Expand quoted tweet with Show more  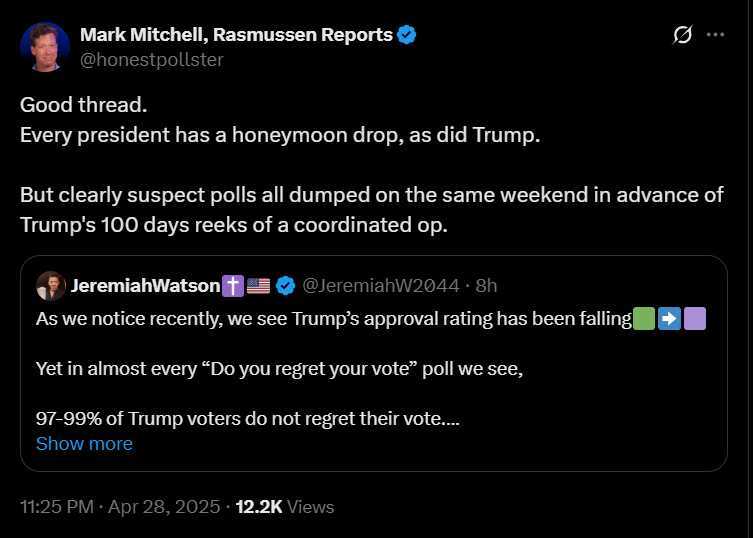click(84, 444)
